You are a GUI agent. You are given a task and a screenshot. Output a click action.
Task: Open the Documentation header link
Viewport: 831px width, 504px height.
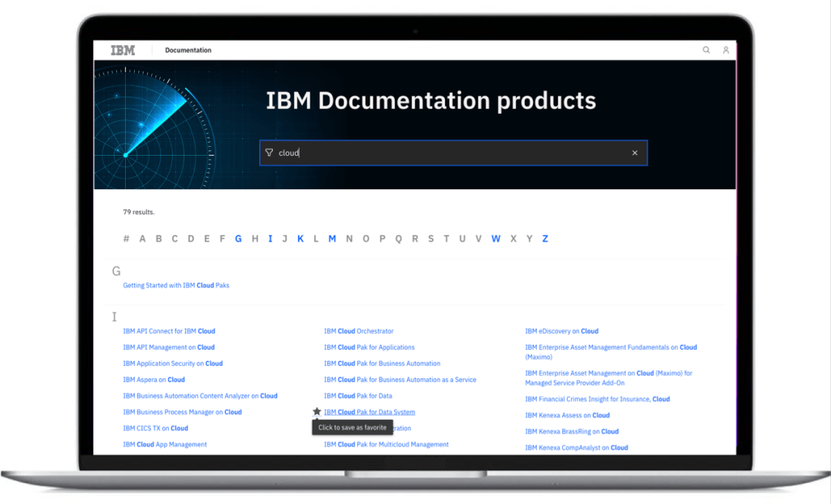click(188, 50)
